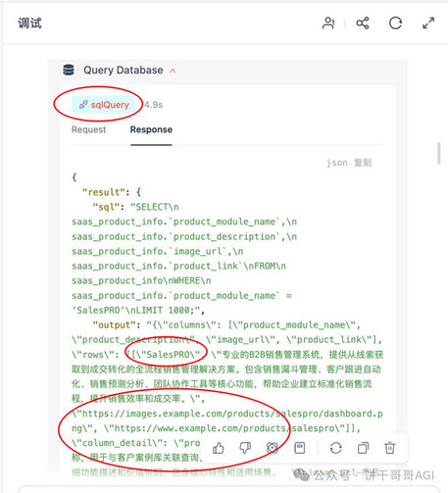Open the share icon in header
This screenshot has width=448, height=493.
(363, 24)
